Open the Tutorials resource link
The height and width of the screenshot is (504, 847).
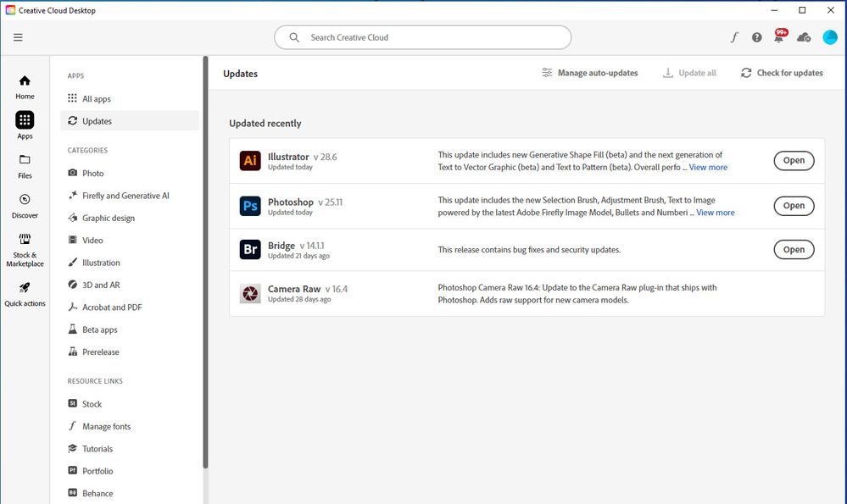pos(130,448)
